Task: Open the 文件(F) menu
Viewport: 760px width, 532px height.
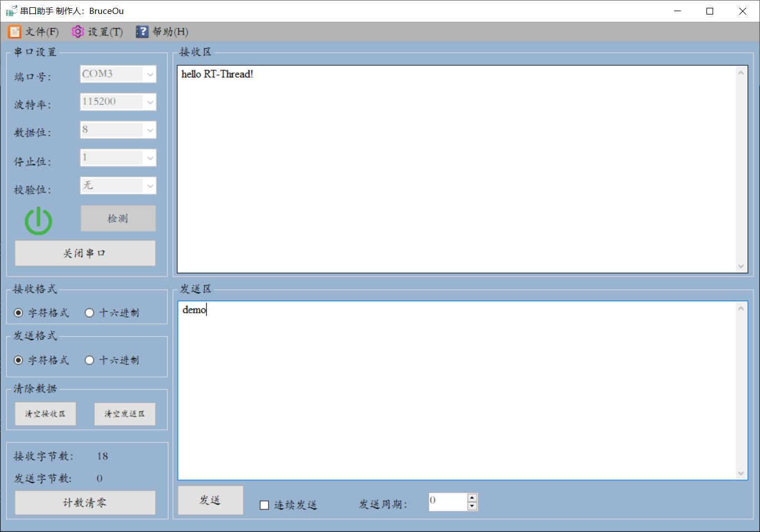Action: pos(33,32)
